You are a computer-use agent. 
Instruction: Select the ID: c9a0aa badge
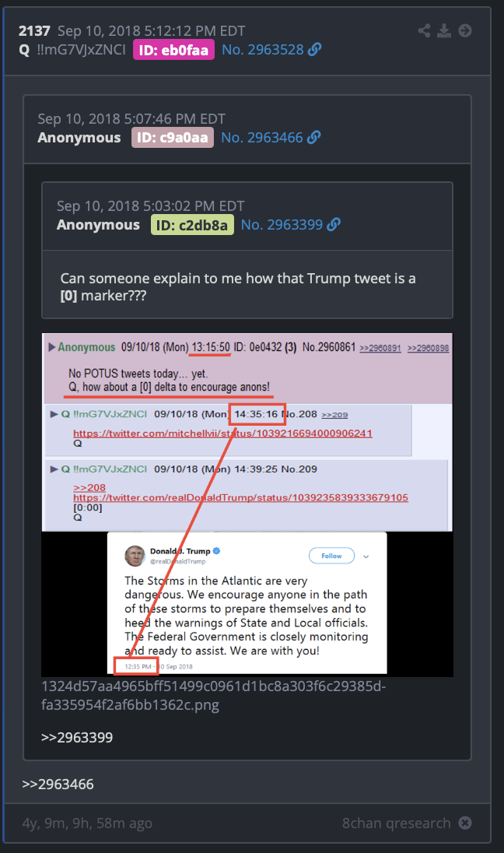[173, 138]
